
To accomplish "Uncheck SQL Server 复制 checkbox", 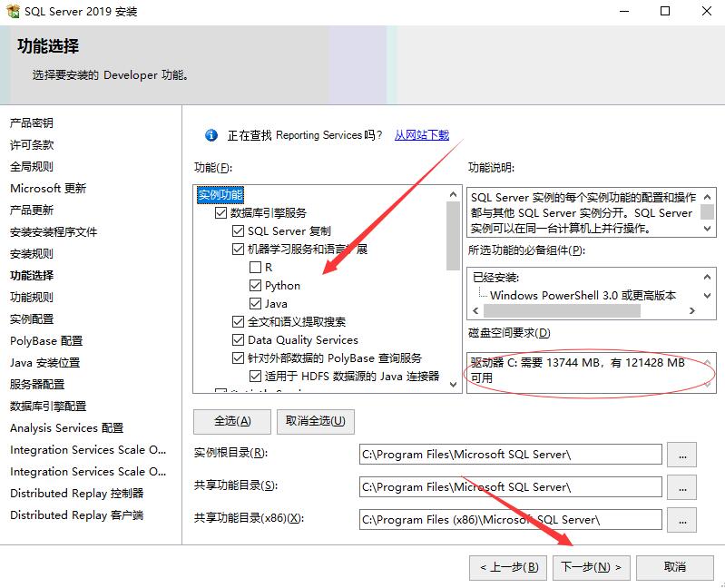I will (238, 230).
